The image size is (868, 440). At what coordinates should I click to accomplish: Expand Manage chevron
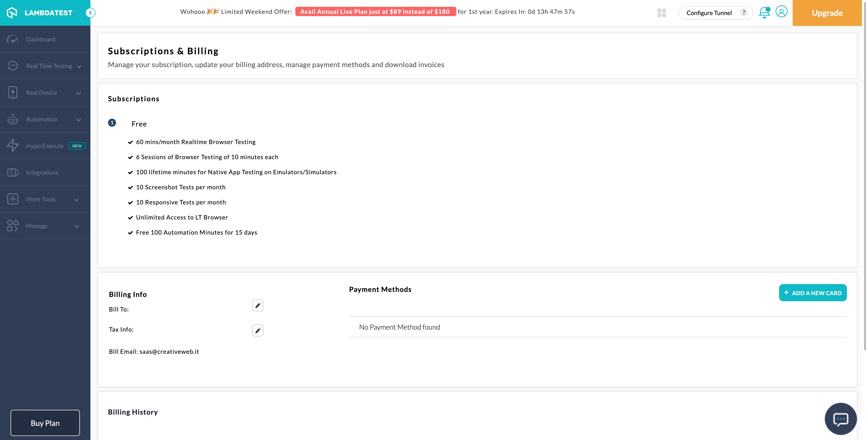click(77, 226)
